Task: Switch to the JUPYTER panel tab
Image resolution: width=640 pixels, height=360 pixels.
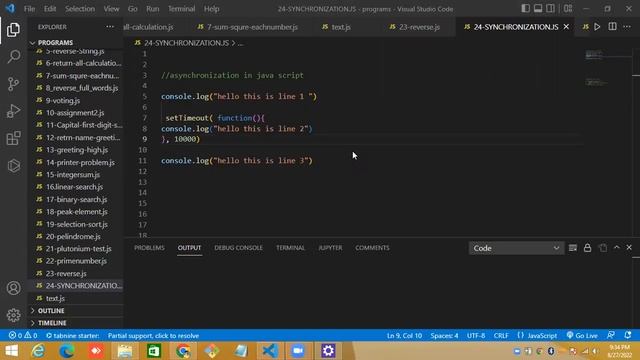Action: [330, 248]
